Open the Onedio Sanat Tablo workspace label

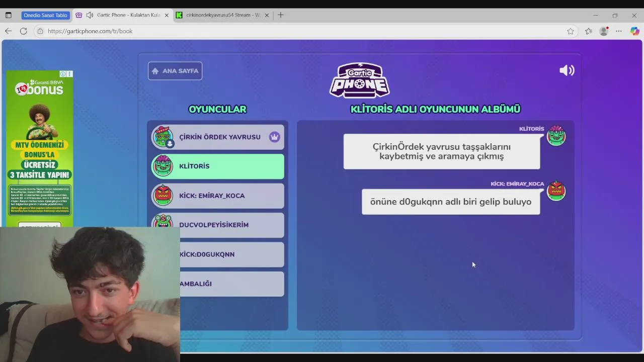[45, 15]
